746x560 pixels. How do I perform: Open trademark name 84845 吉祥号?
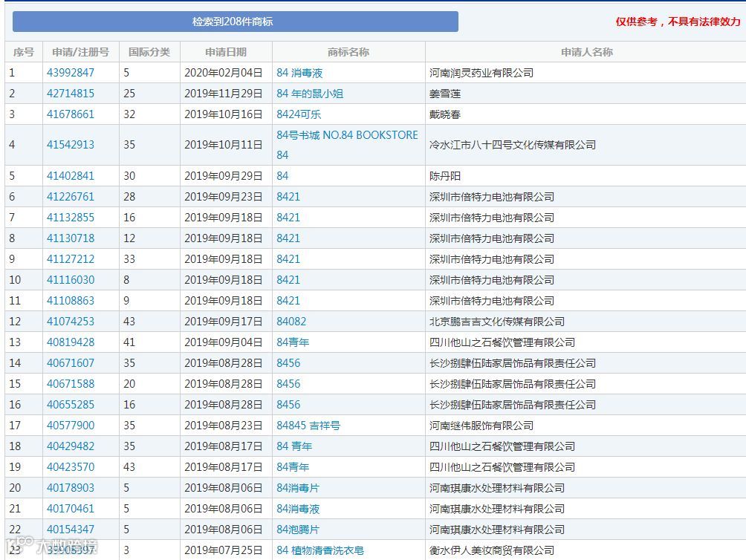(308, 426)
